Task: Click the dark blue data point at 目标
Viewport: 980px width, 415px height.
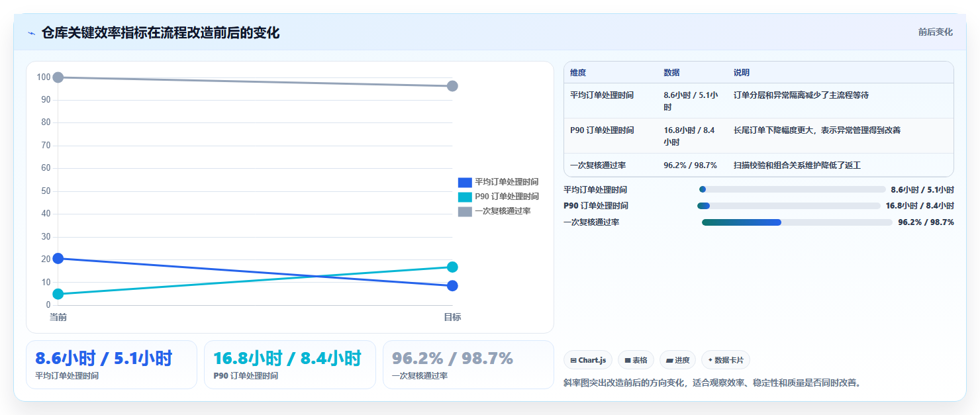Action: pos(452,286)
